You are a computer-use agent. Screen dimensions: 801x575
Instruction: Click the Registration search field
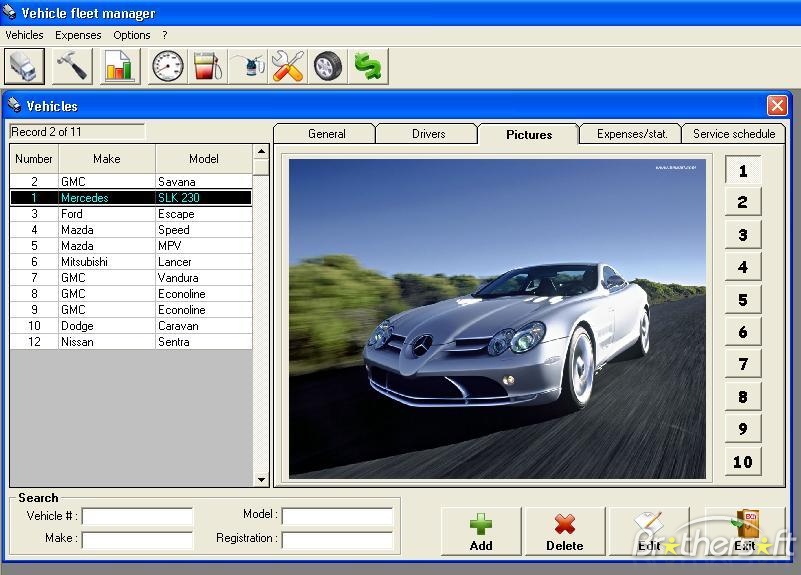point(337,540)
